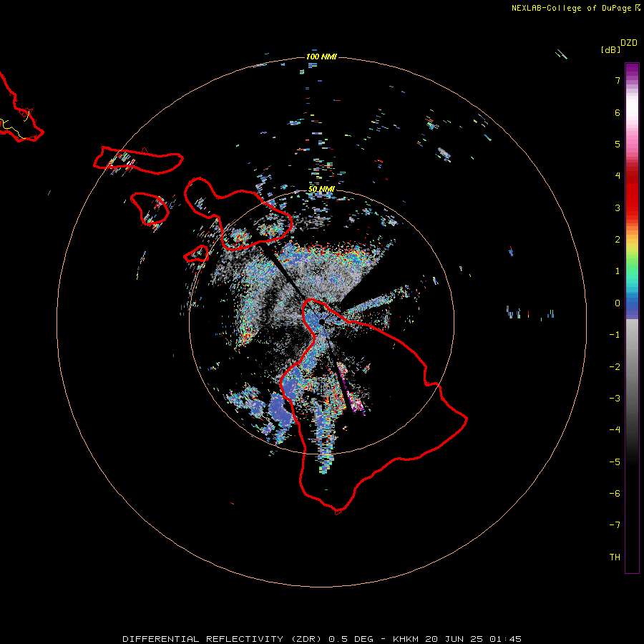644x644 pixels.
Task: Click the 0.5 DEG elevation text
Action: point(351,639)
